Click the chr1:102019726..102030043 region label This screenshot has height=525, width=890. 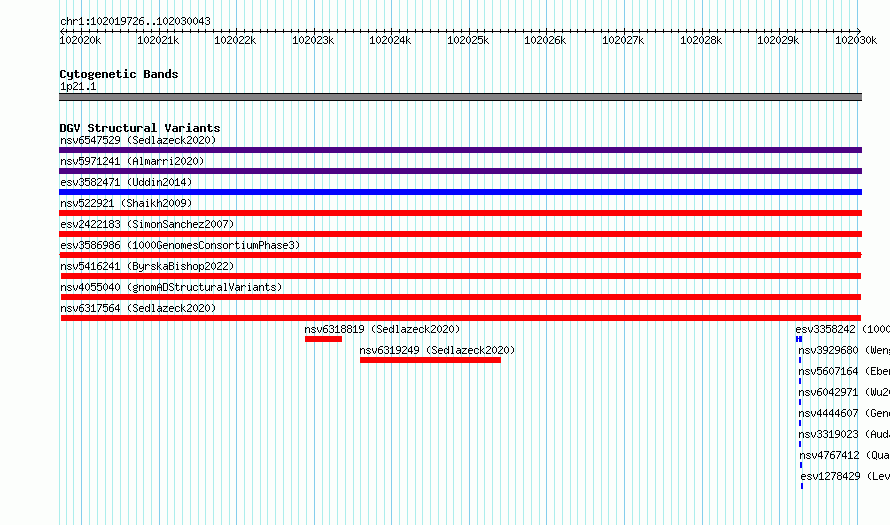click(135, 22)
